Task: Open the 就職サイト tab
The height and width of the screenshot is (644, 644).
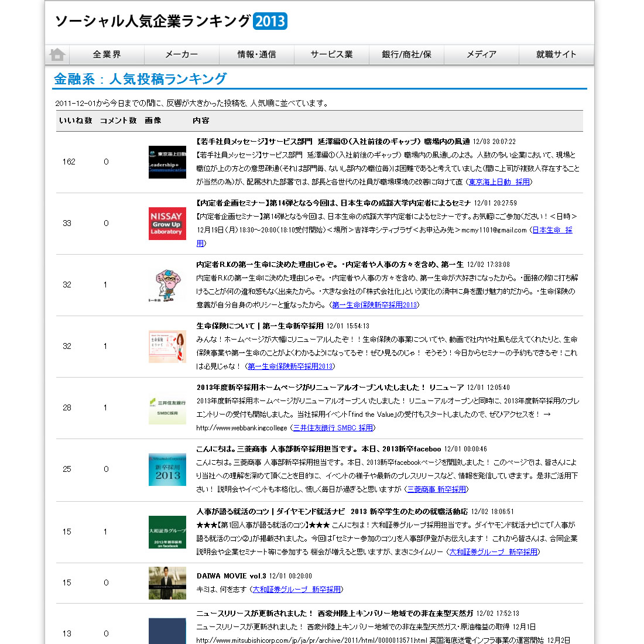Action: click(x=557, y=54)
